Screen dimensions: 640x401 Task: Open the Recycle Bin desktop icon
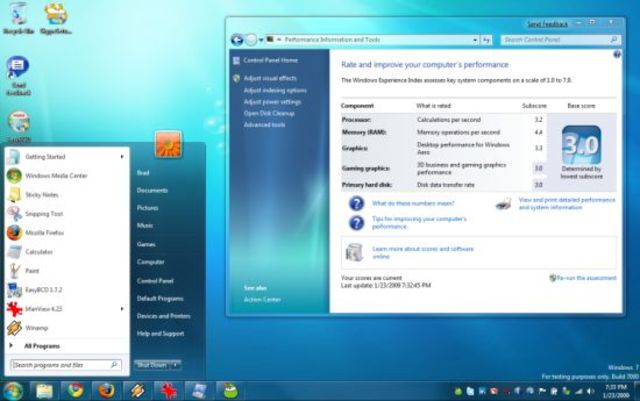18,18
